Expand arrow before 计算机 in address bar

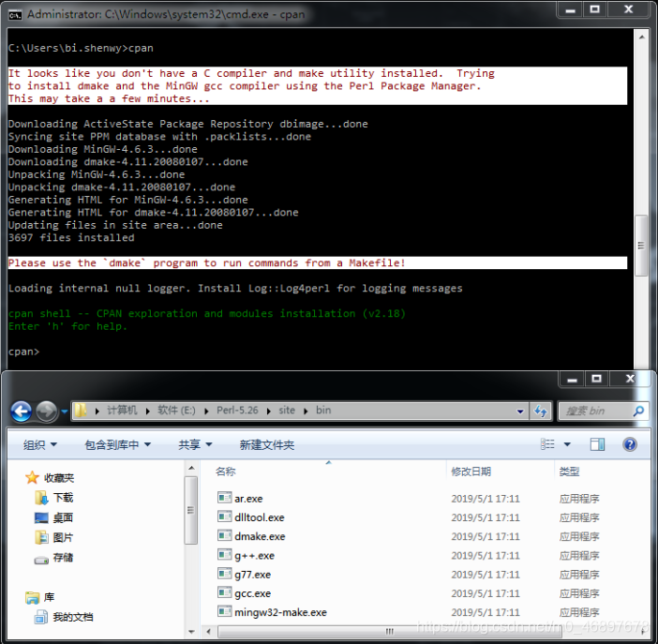pyautogui.click(x=97, y=411)
